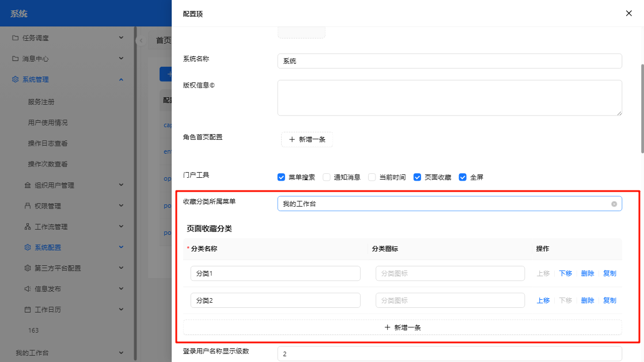Click the 系统 title in the header
The width and height of the screenshot is (644, 362).
click(x=19, y=14)
